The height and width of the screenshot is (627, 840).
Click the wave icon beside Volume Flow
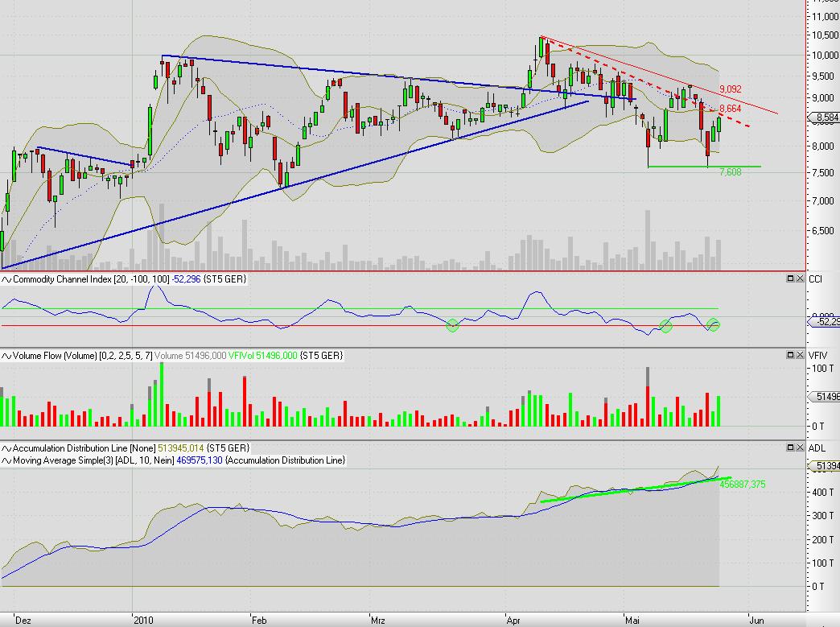coord(6,355)
